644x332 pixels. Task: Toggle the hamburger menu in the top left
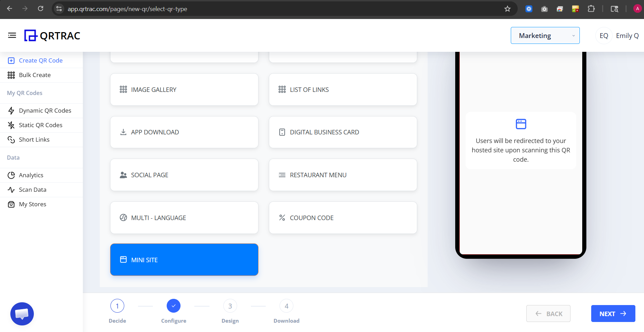click(12, 35)
